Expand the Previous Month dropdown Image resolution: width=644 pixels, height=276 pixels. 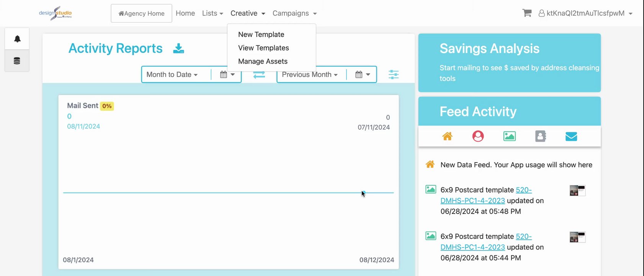tap(310, 74)
